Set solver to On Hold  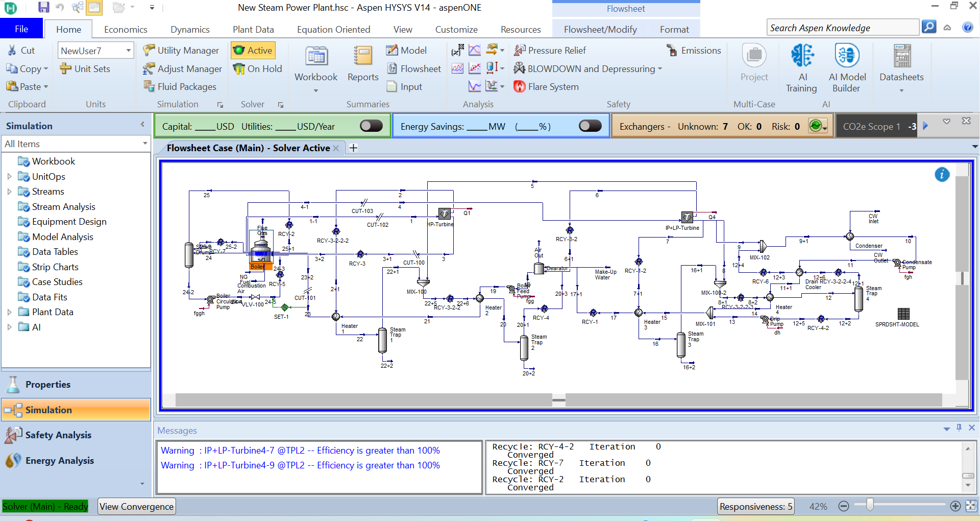point(258,69)
